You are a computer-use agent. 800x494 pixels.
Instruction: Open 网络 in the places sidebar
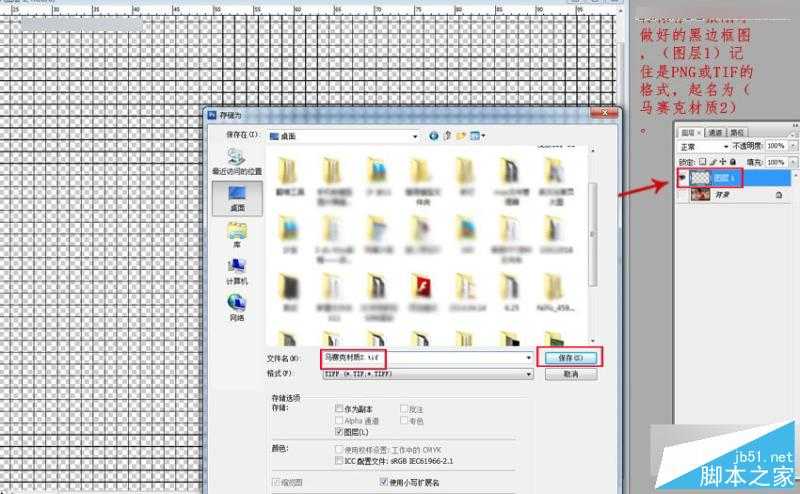point(237,308)
